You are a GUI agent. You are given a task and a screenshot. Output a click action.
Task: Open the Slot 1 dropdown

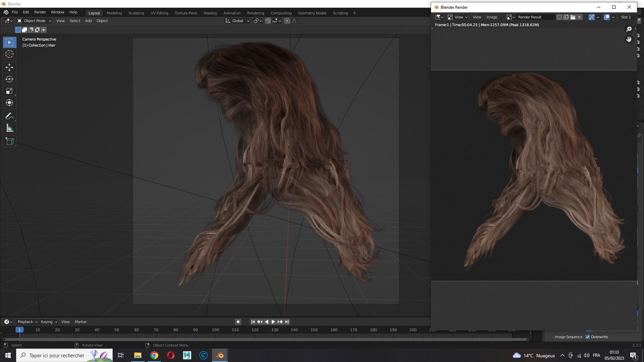[626, 17]
